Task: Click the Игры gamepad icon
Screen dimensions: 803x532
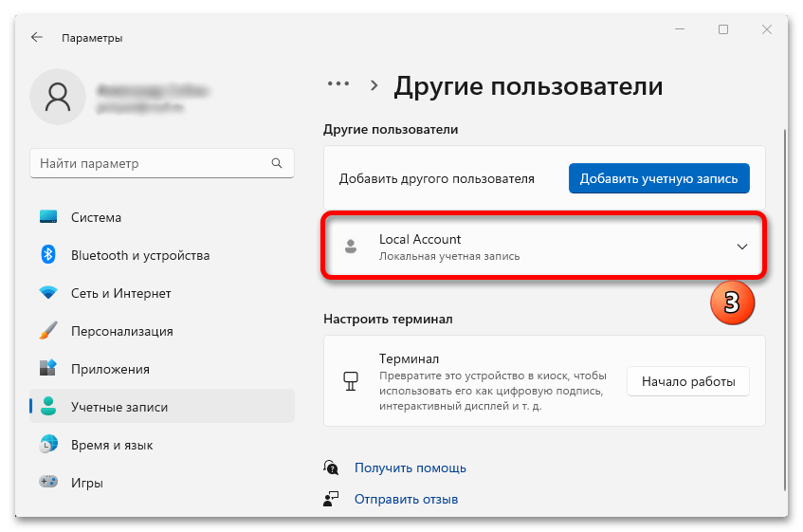Action: pyautogui.click(x=48, y=483)
